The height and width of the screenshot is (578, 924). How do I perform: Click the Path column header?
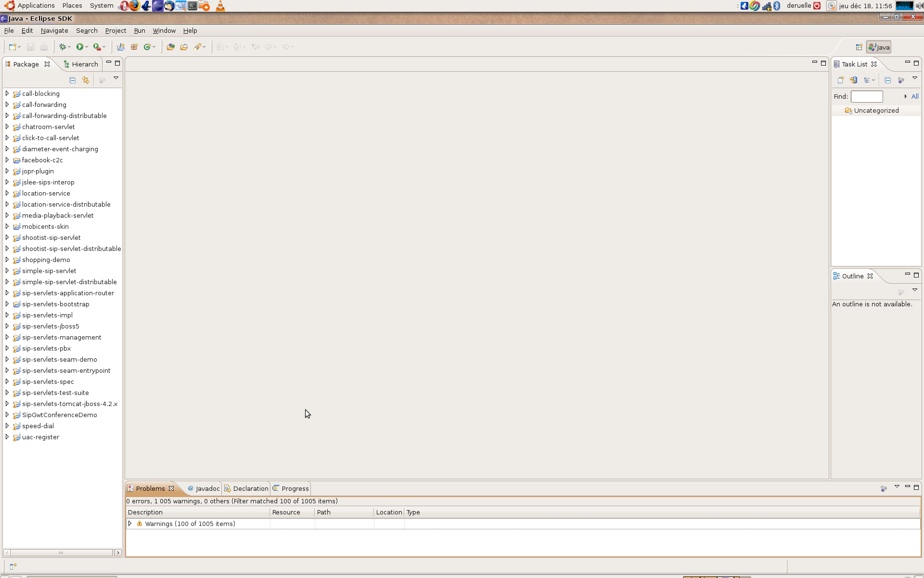[344, 512]
